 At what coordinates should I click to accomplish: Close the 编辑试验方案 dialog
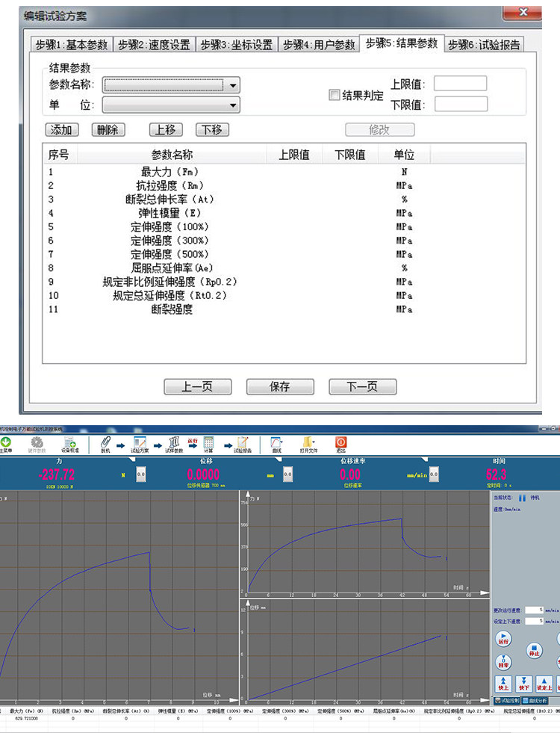click(523, 13)
